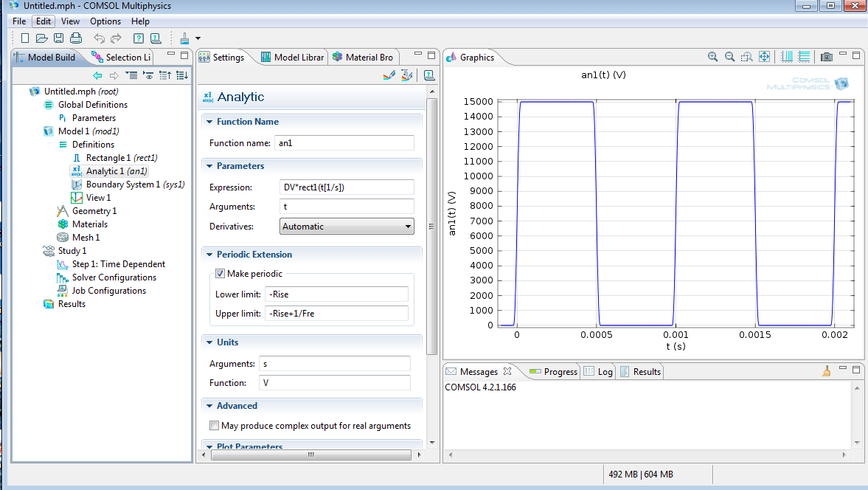Click the Plot icon in Settings toolbar
The height and width of the screenshot is (490, 868).
point(389,75)
